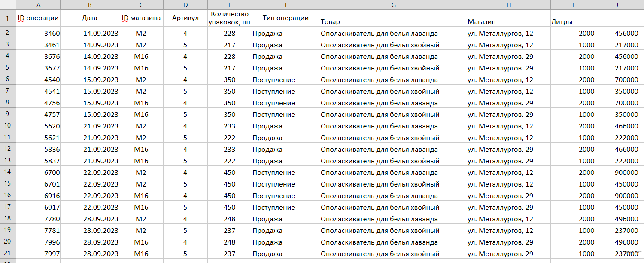Click column J header
Image resolution: width=644 pixels, height=263 pixels.
(x=619, y=5)
